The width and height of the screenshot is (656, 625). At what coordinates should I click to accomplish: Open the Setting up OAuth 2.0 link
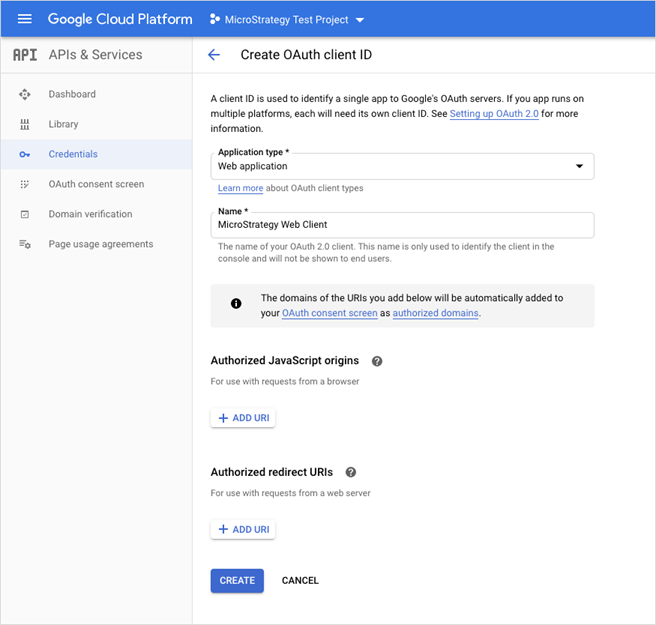coord(494,115)
